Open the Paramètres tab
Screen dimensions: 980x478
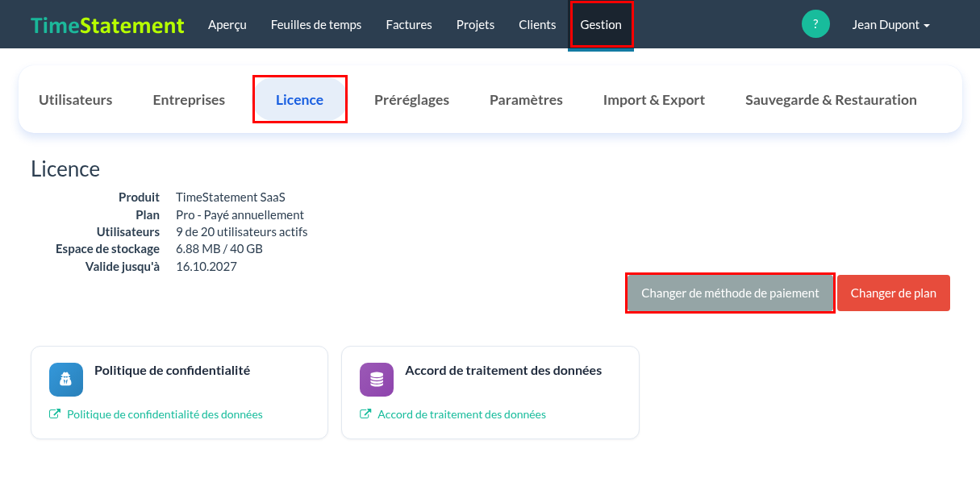point(526,100)
